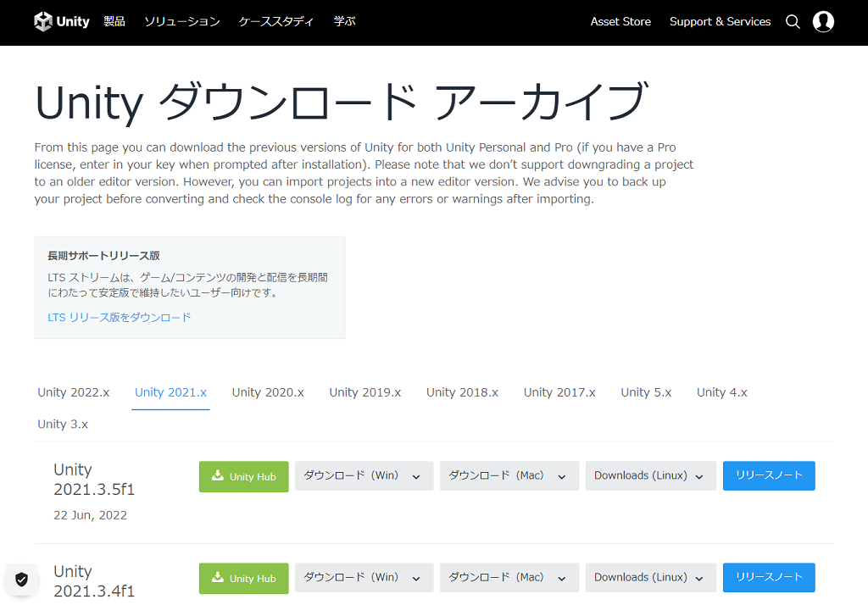The image size is (868, 605).
Task: Expand ダウンロード (Win) dropdown for 2021.3.4f1
Action: click(x=364, y=578)
